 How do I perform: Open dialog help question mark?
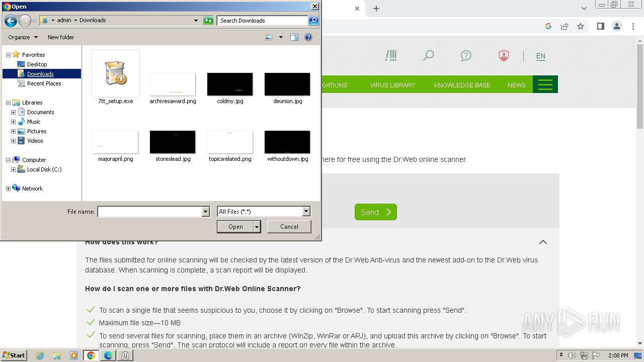308,37
